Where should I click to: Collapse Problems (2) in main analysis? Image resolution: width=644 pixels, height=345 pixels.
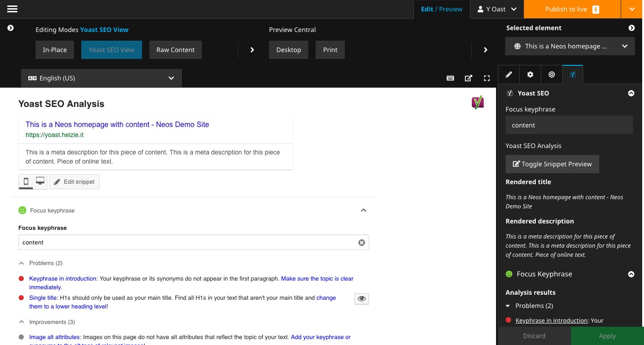point(21,263)
